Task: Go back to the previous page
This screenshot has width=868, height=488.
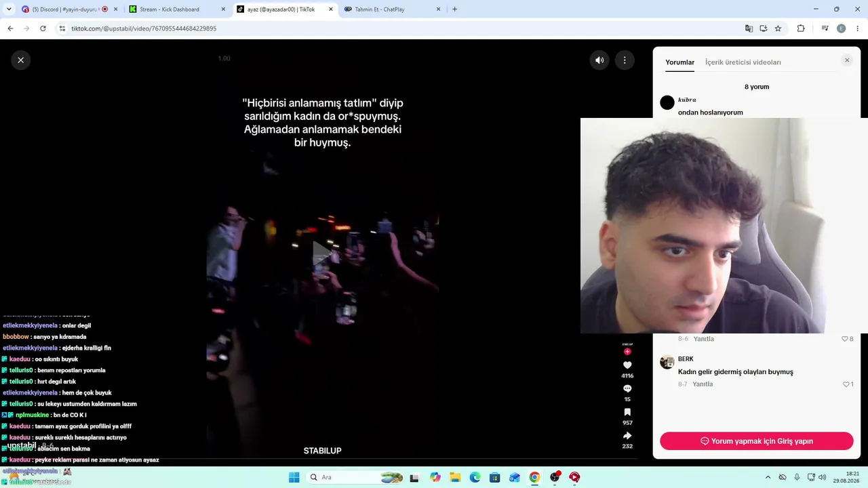Action: (x=10, y=28)
